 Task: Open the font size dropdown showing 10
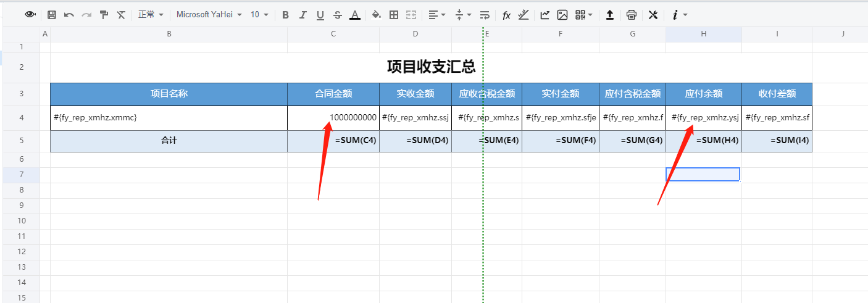click(x=259, y=15)
